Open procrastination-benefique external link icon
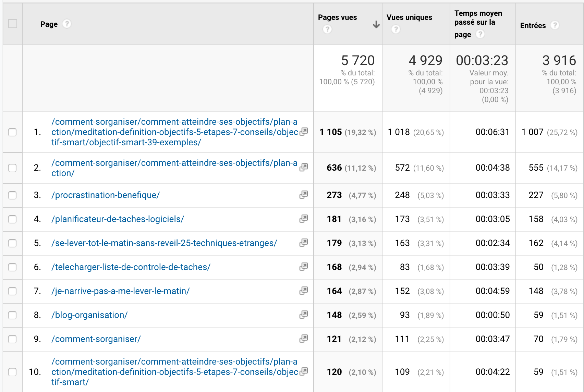The width and height of the screenshot is (584, 392). [x=304, y=195]
